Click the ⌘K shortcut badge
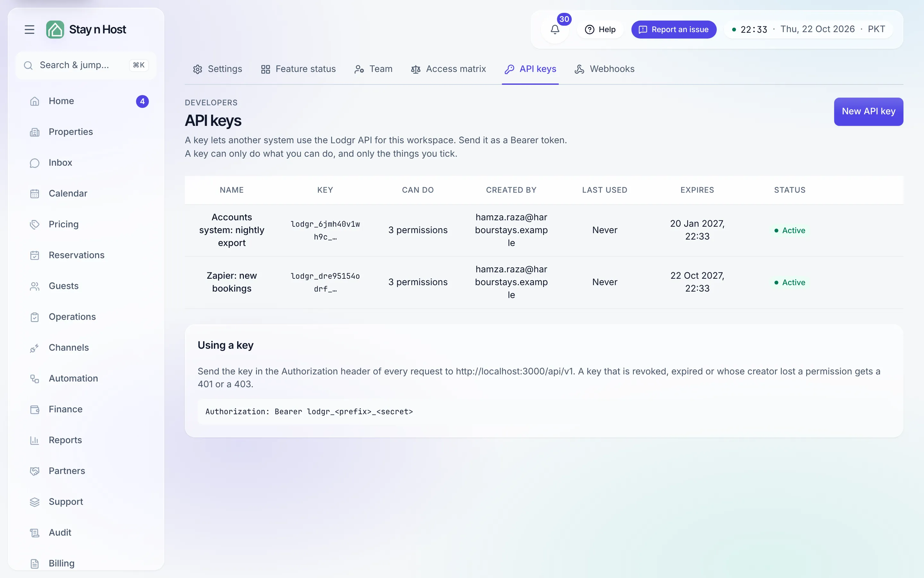The image size is (924, 578). coord(139,66)
